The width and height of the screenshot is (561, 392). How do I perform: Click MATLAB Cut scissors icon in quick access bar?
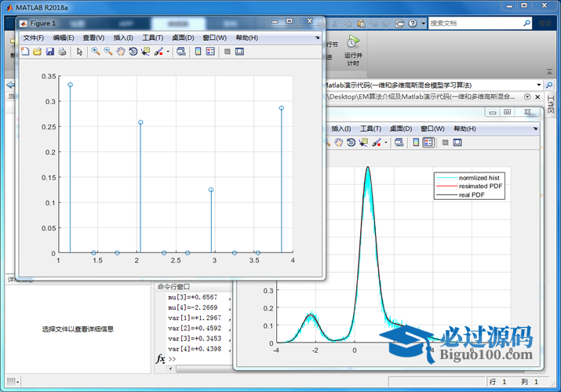(335, 24)
